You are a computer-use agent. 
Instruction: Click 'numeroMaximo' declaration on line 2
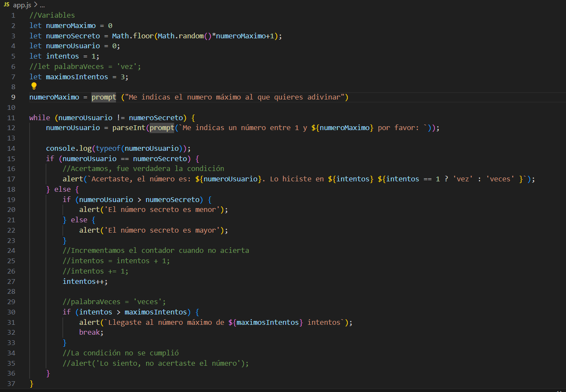[x=71, y=25]
